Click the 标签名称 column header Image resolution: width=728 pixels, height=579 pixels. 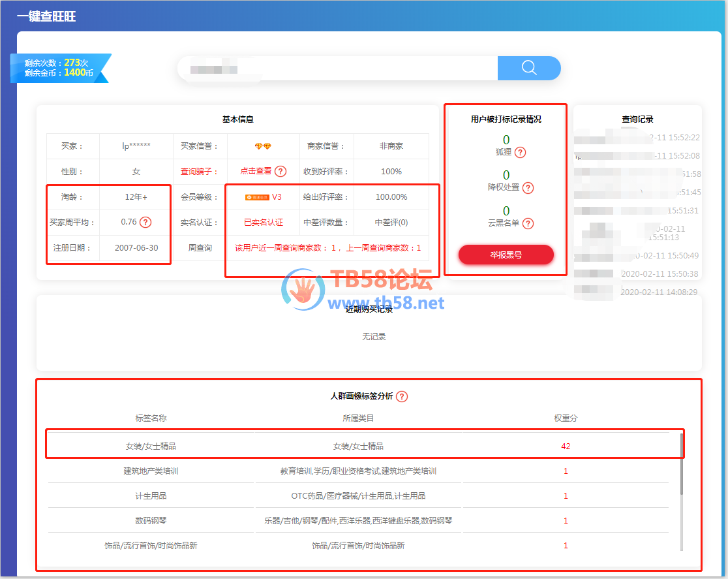coord(151,418)
